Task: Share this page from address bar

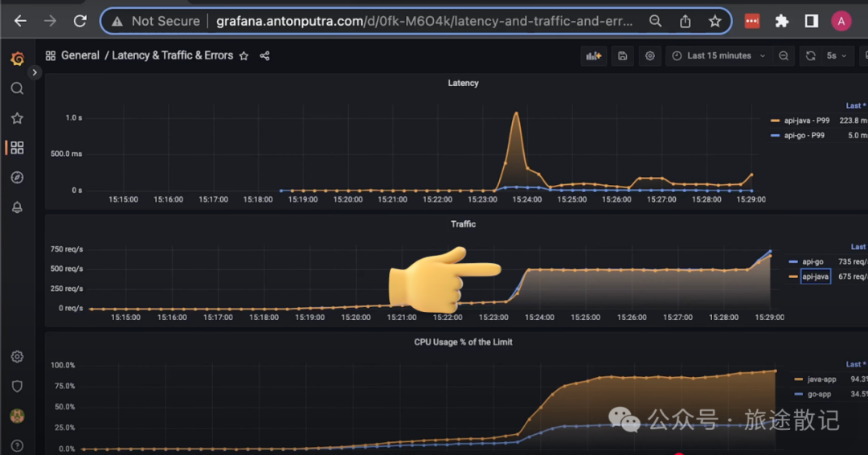Action: coord(686,21)
